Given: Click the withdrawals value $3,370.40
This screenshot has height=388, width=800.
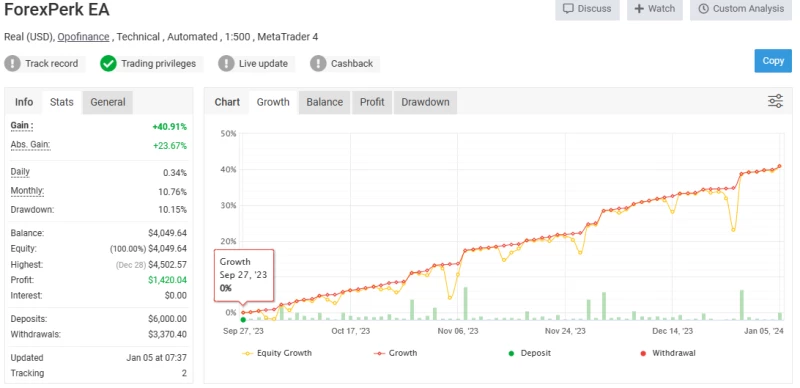Looking at the screenshot, I should click(167, 335).
